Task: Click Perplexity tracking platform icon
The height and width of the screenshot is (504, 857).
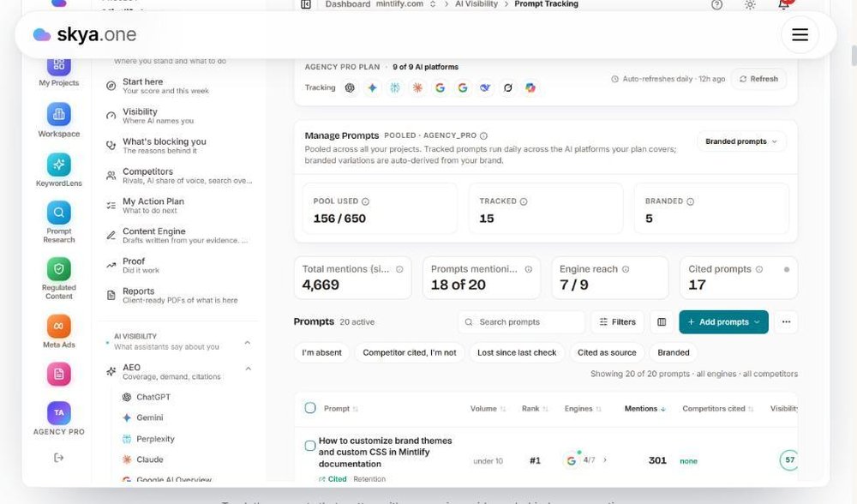Action: point(394,87)
